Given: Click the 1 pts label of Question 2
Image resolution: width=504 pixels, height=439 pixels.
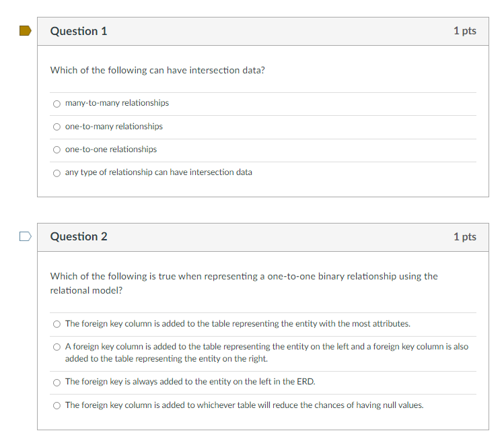Looking at the screenshot, I should click(x=465, y=237).
